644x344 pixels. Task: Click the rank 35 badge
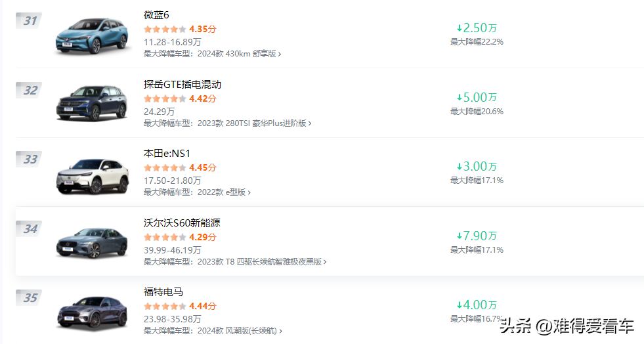pos(30,298)
